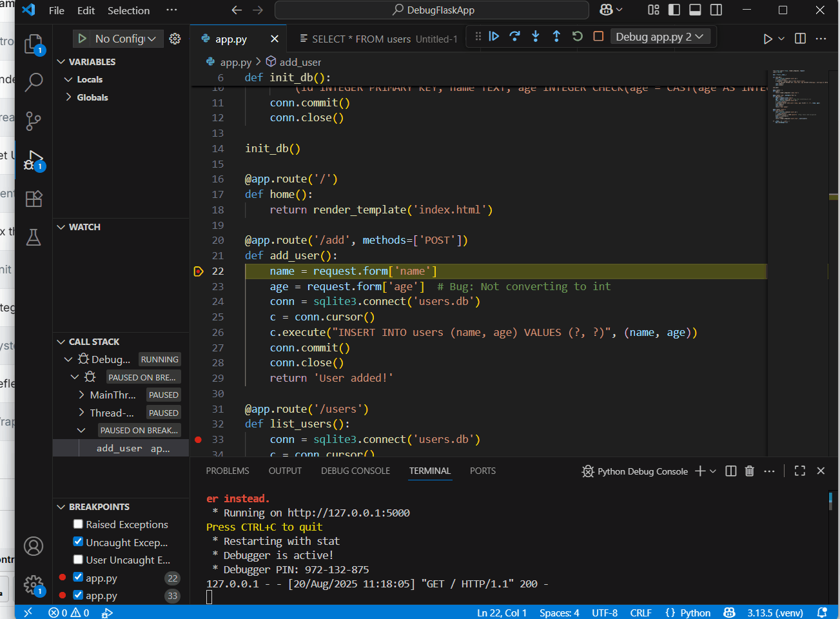
Task: Open the Source Control view
Action: tap(33, 121)
